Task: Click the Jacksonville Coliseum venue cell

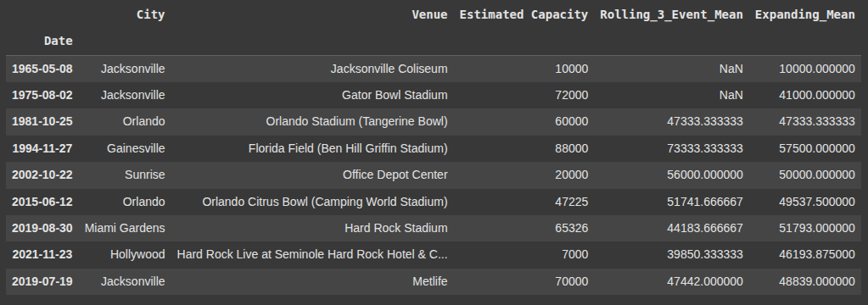Action: 389,69
